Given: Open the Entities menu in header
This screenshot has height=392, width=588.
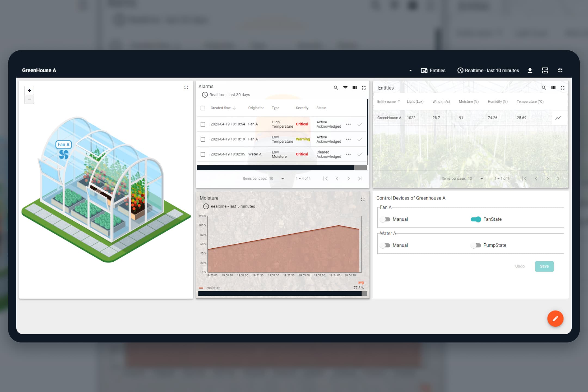Looking at the screenshot, I should click(x=433, y=71).
